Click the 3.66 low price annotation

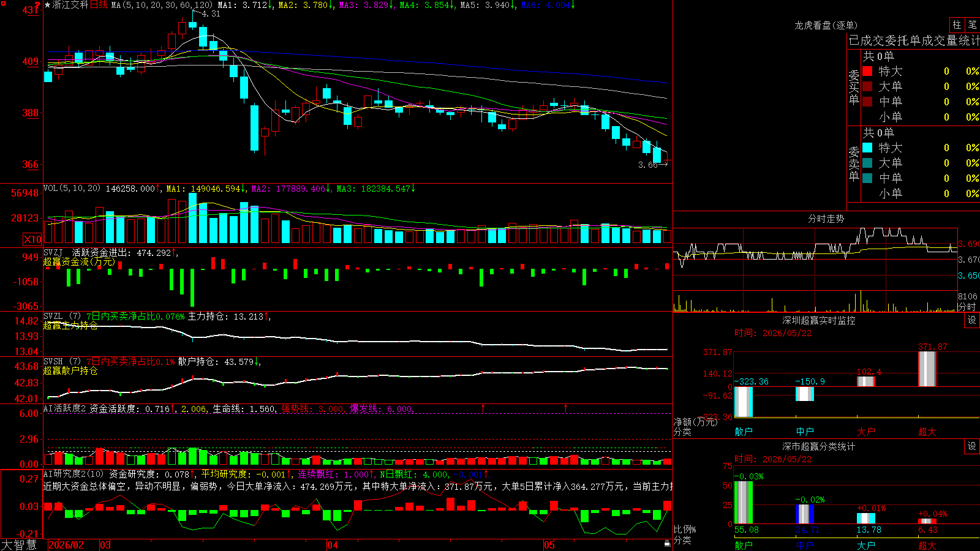tap(647, 165)
